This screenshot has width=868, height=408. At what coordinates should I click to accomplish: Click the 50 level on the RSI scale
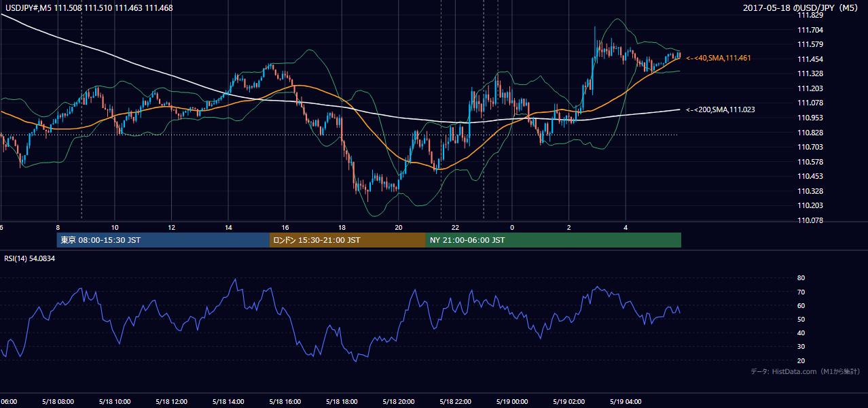(x=801, y=319)
